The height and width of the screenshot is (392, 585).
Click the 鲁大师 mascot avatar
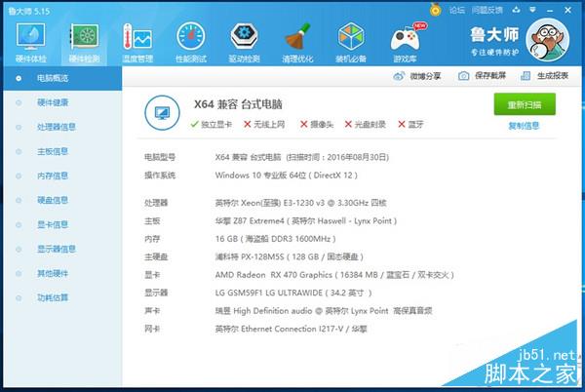[x=547, y=40]
